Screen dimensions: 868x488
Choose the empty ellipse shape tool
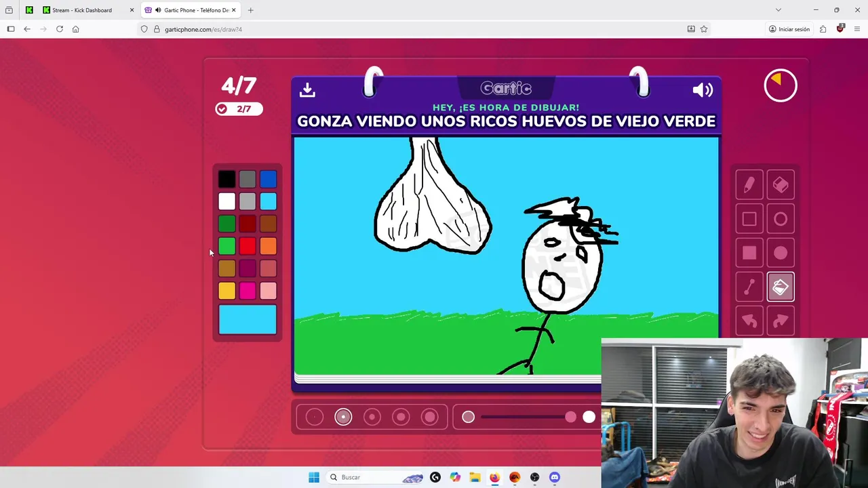coord(781,219)
